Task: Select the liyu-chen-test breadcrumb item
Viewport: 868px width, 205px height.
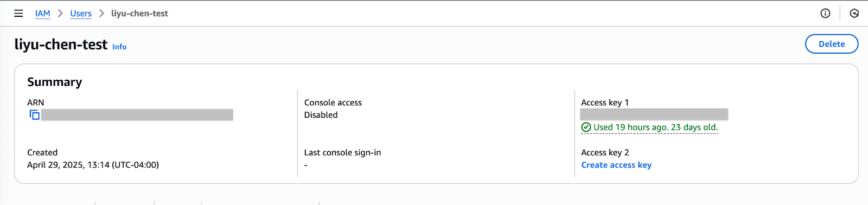Action: pos(139,14)
